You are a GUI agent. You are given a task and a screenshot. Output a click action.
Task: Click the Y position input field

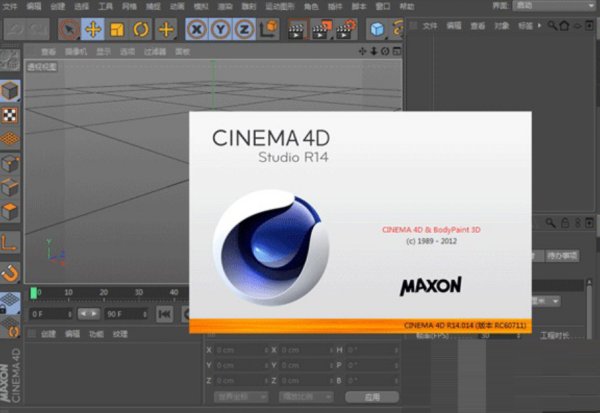pyautogui.click(x=240, y=365)
